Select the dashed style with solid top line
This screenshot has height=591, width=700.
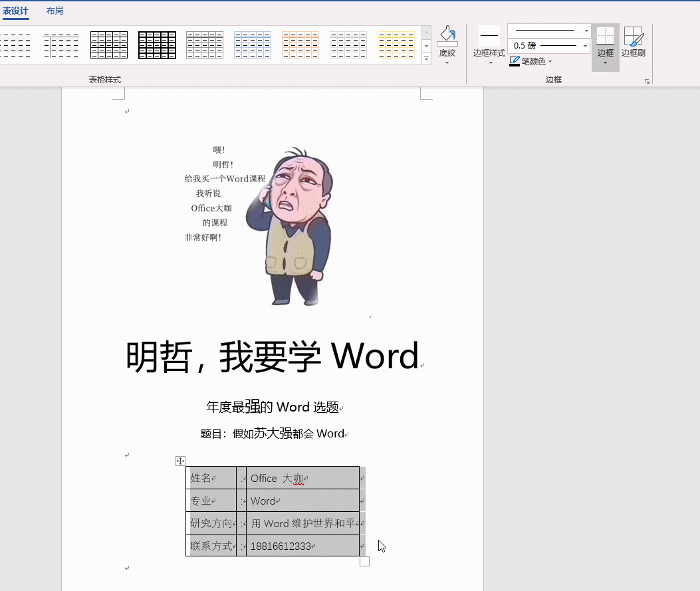pos(61,45)
